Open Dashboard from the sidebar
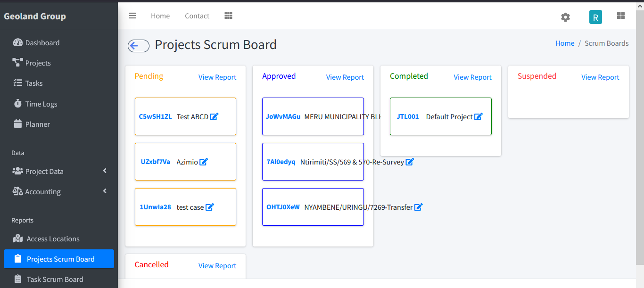Viewport: 644px width, 288px height. [x=42, y=42]
